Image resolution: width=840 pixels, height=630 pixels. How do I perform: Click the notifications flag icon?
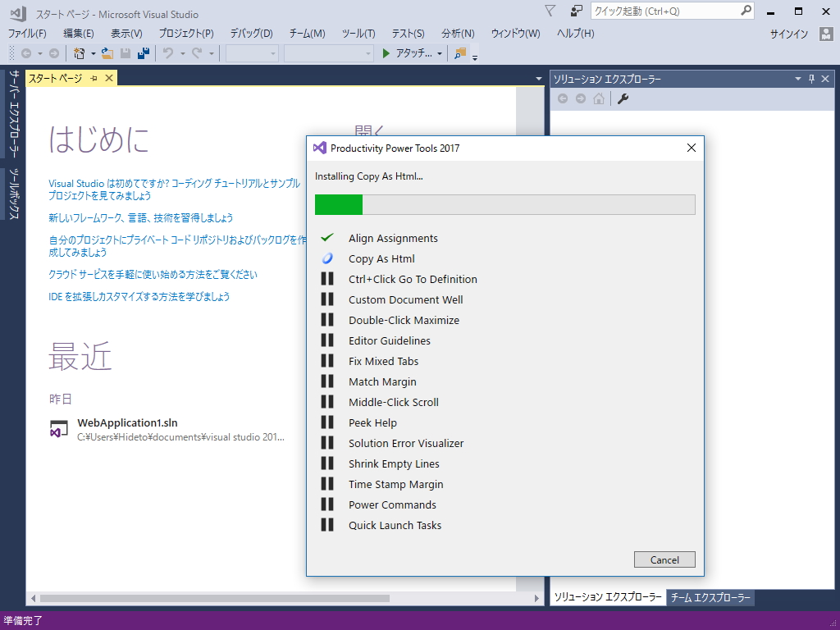550,11
